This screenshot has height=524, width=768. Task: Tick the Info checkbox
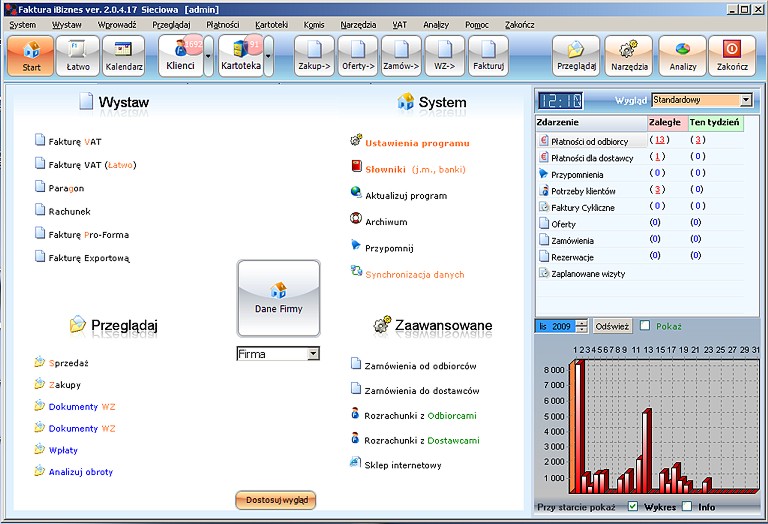point(687,507)
